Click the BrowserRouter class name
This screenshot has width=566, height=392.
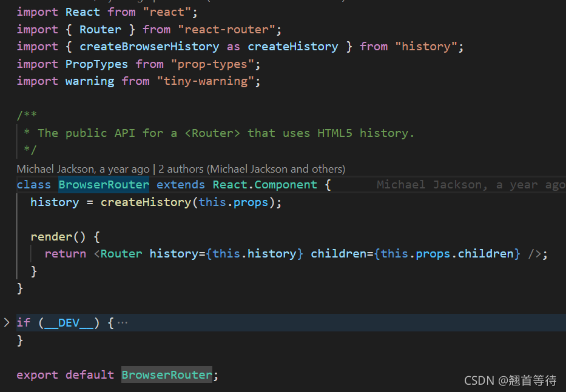point(104,185)
